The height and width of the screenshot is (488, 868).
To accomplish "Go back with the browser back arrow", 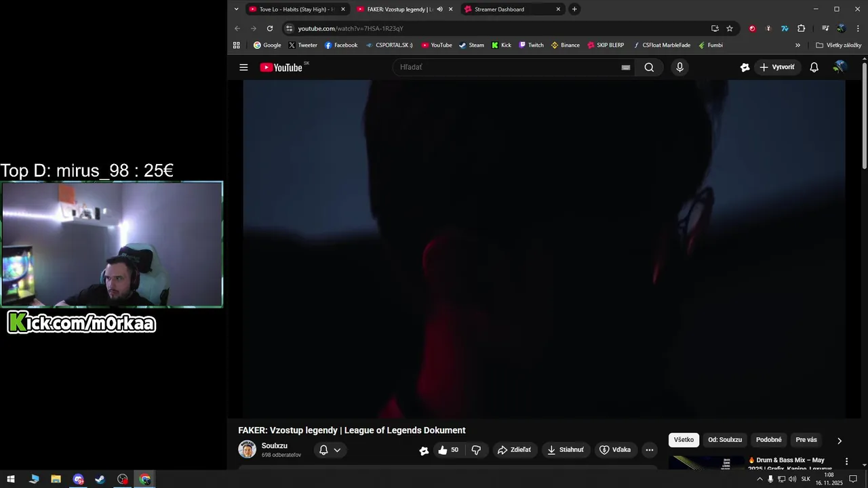I will pos(237,28).
